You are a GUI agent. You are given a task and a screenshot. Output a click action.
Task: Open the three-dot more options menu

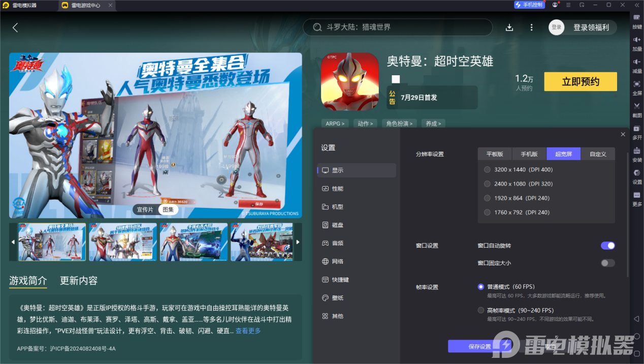pos(531,27)
